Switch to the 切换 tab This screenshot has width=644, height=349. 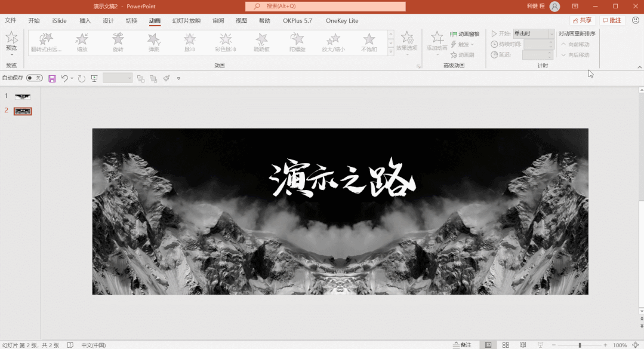pos(131,20)
